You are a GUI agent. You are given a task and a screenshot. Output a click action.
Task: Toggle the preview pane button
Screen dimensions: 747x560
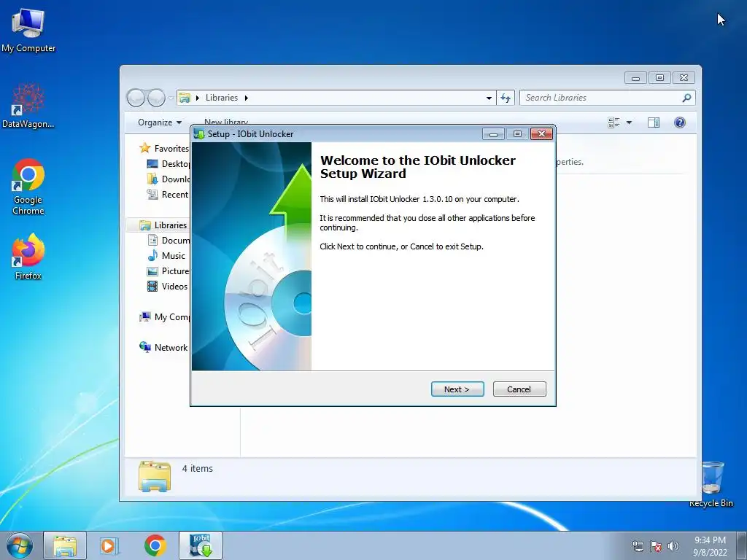pos(654,122)
